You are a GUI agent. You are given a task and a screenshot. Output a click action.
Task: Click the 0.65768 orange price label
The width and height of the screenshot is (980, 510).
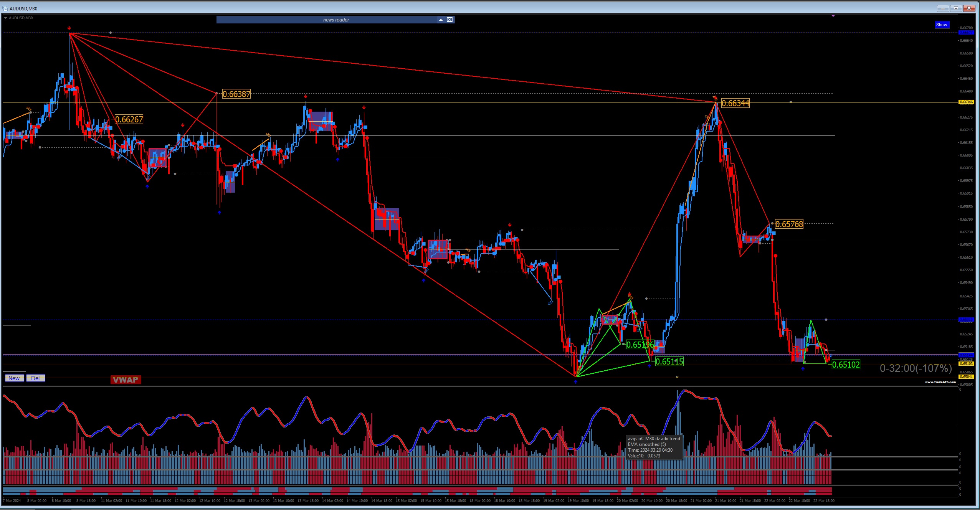[789, 224]
